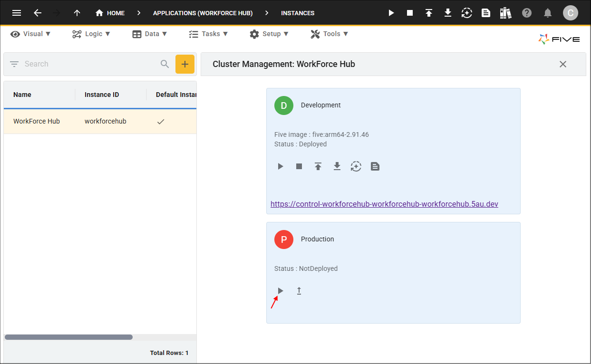
Task: Click the Search input field
Action: (x=90, y=64)
